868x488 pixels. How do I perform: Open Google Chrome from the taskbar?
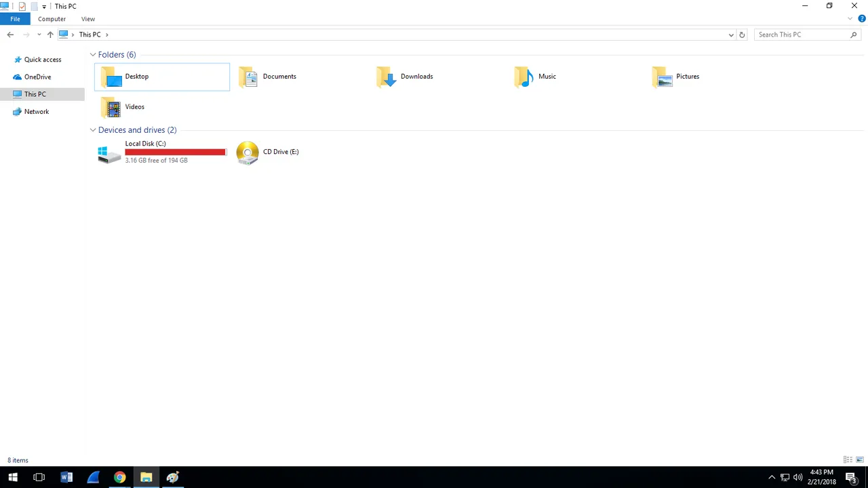(x=119, y=477)
